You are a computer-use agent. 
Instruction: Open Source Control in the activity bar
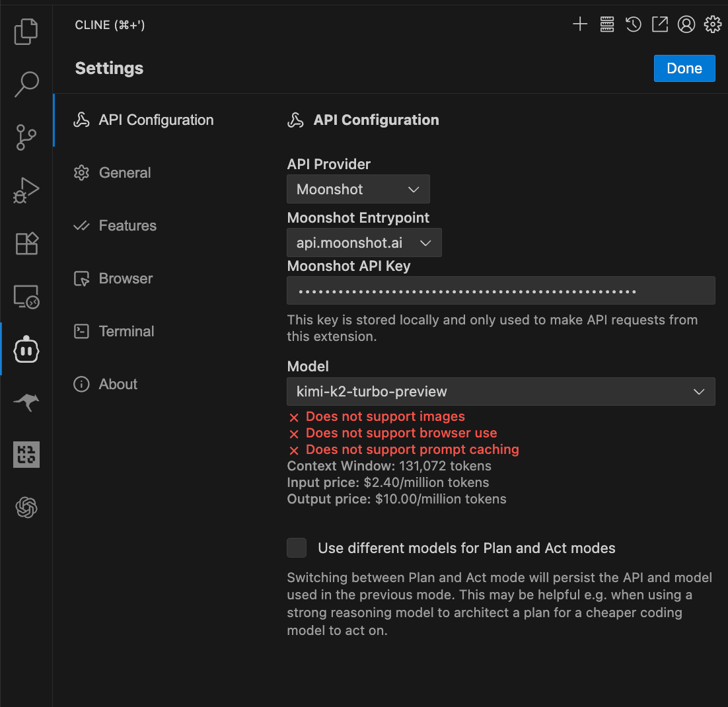(x=26, y=137)
